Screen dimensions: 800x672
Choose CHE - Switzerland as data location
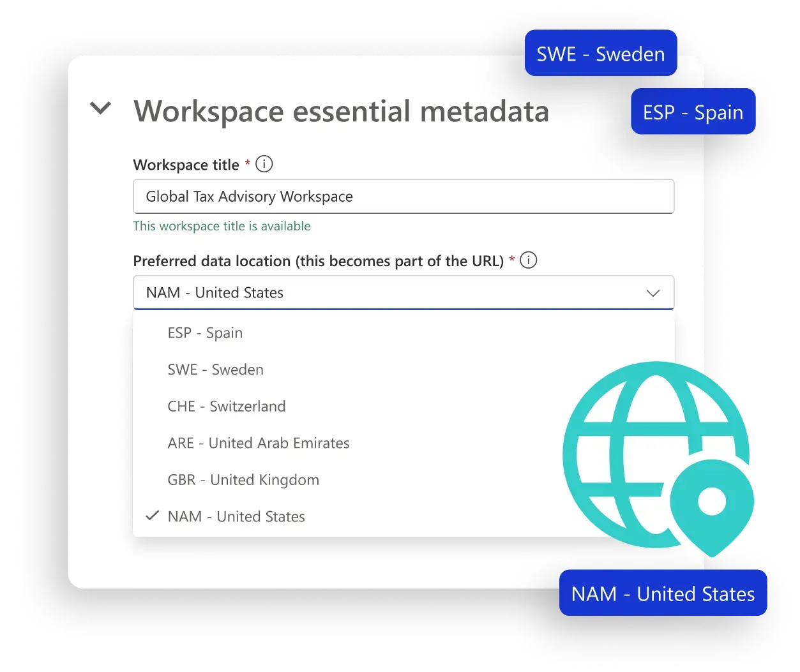click(227, 406)
